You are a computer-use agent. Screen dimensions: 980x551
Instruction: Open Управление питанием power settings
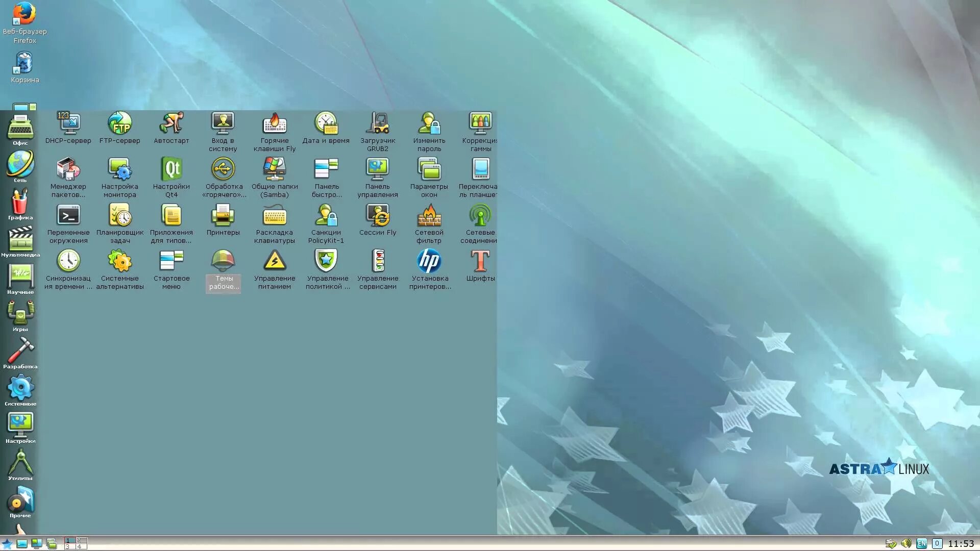coord(275,262)
